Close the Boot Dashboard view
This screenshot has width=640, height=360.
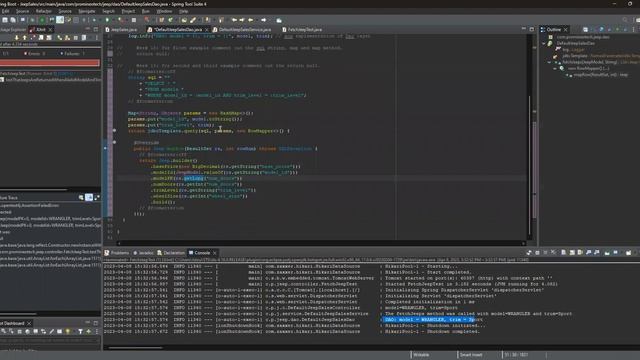pos(29,323)
